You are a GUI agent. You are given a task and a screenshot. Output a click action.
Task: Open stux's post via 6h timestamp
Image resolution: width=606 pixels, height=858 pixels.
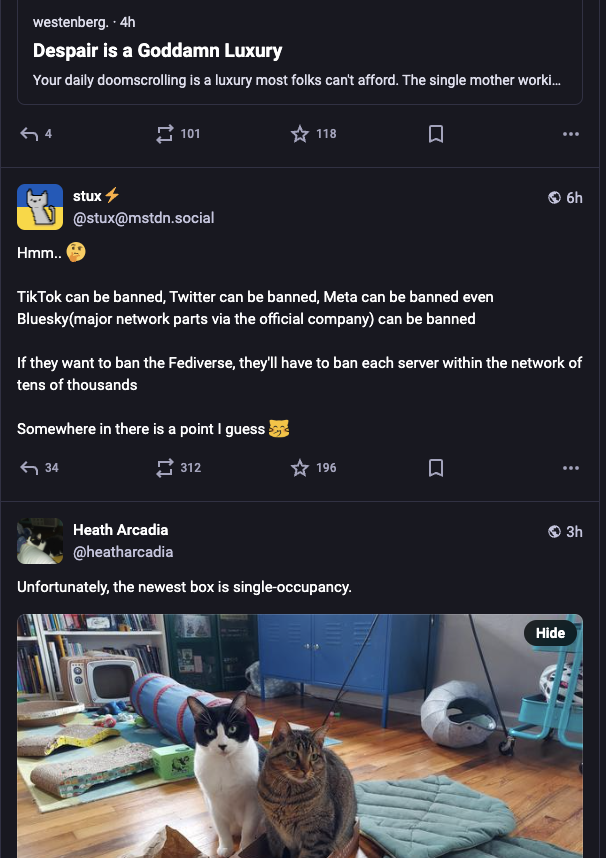(x=574, y=198)
